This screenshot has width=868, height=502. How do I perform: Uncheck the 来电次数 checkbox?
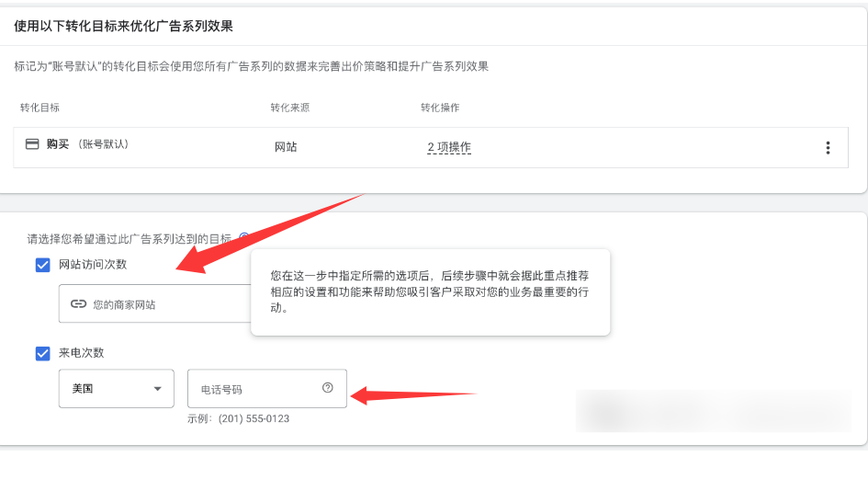pyautogui.click(x=42, y=353)
